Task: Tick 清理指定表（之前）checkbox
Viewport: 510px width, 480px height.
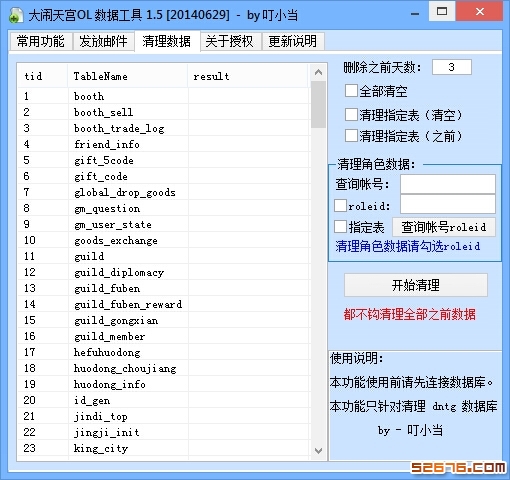Action: coord(351,136)
